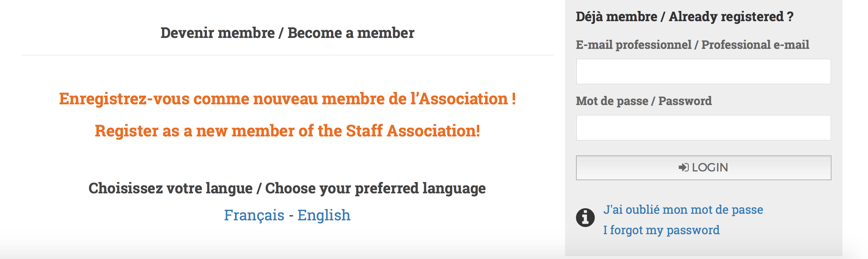Click the "Become a member" heading text

click(351, 33)
